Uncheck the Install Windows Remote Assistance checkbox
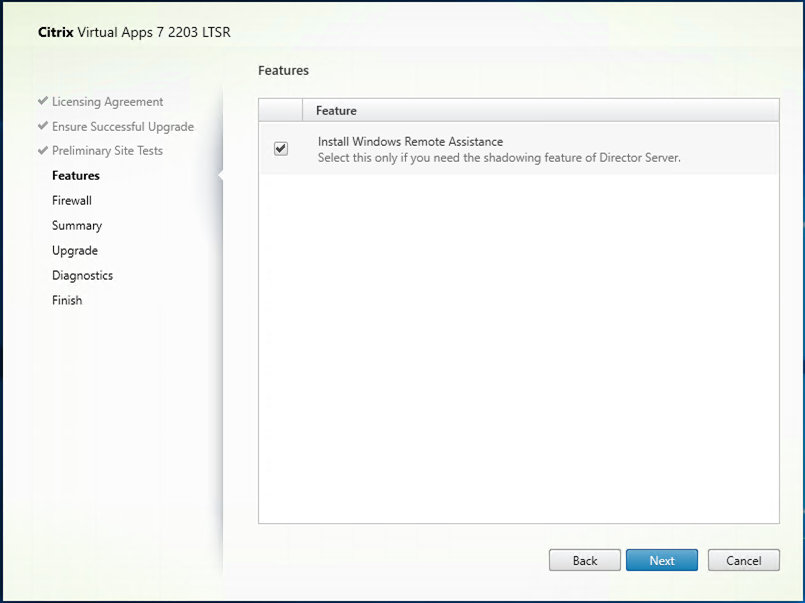Screen dimensions: 805x603 coord(281,149)
